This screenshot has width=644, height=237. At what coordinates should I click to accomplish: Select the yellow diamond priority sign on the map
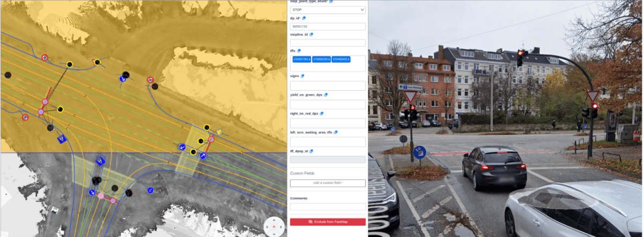tap(219, 131)
